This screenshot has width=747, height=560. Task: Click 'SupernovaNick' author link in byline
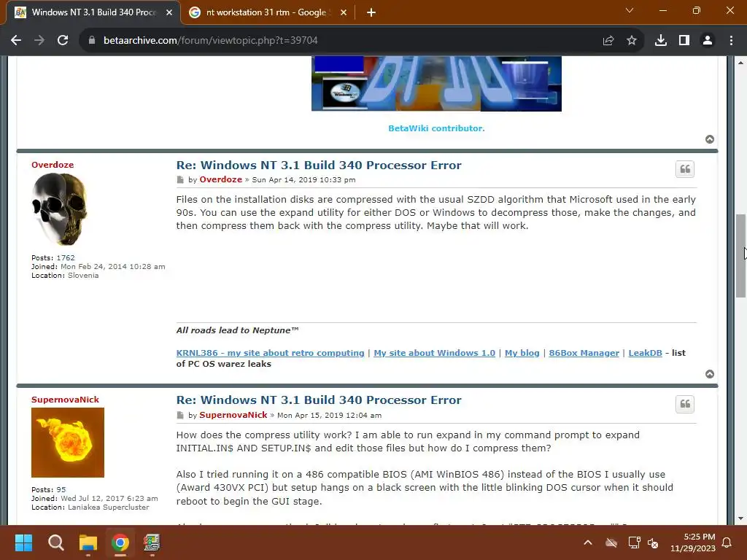coord(233,415)
